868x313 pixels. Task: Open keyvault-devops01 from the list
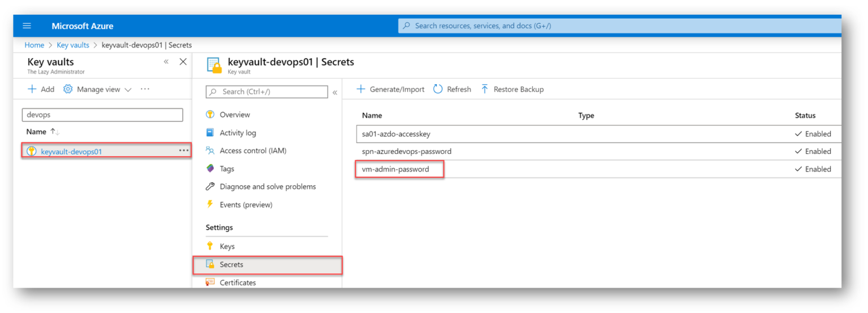coord(71,152)
